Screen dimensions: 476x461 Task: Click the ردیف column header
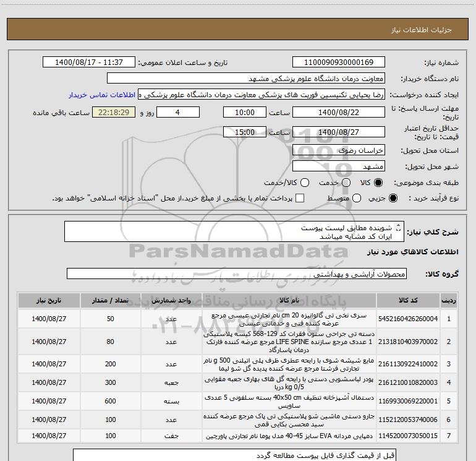pos(449,300)
